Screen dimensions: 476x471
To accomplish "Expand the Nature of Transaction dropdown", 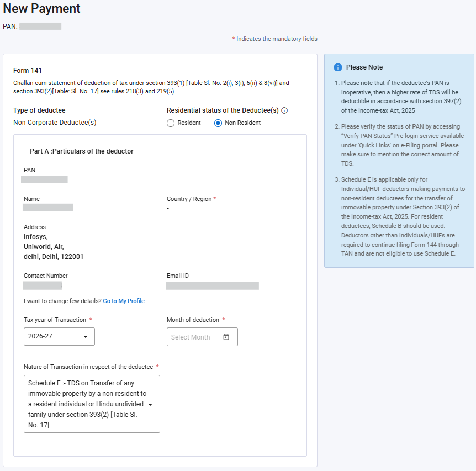I will pyautogui.click(x=92, y=404).
